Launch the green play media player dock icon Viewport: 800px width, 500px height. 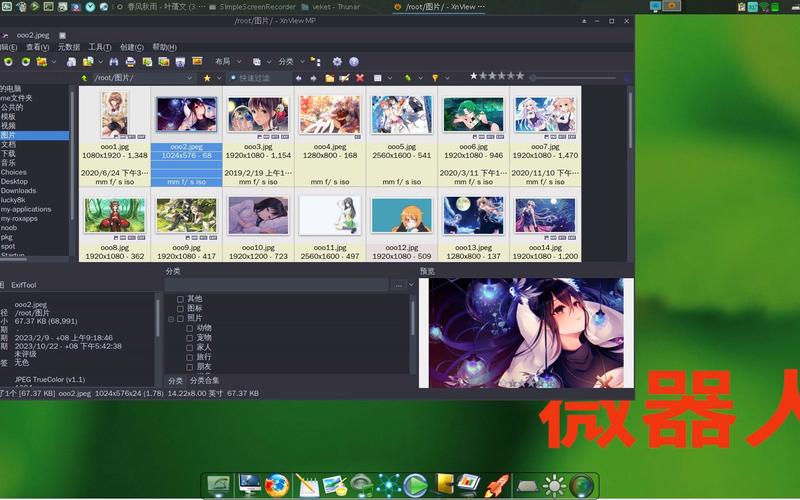click(x=416, y=485)
